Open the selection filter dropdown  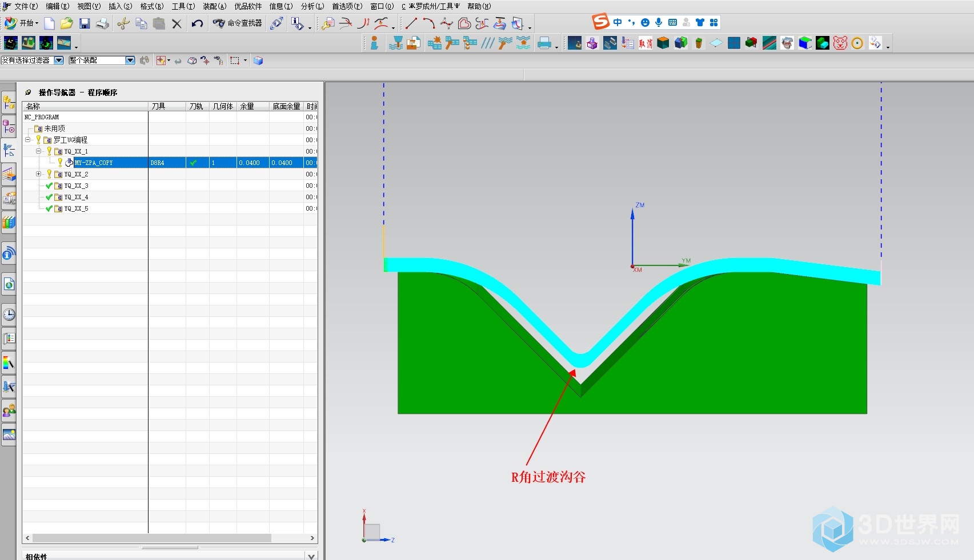tap(59, 60)
